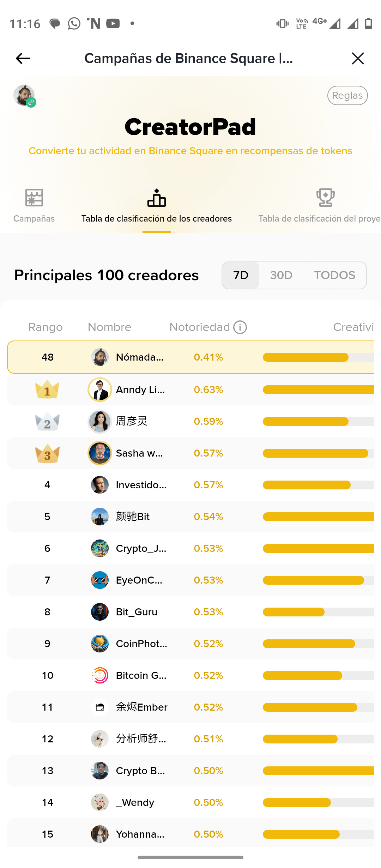Select the TODOS time range
Viewport: 381px width, 868px height.
point(334,275)
